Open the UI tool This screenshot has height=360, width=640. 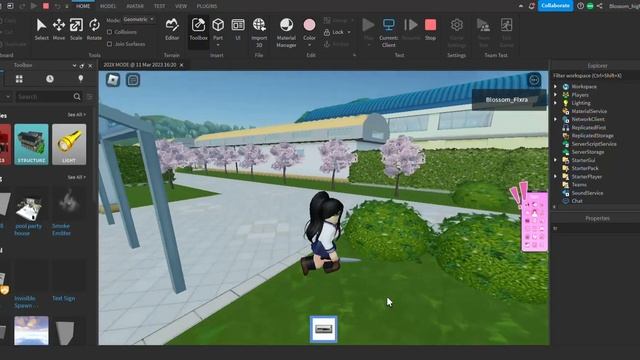(238, 29)
